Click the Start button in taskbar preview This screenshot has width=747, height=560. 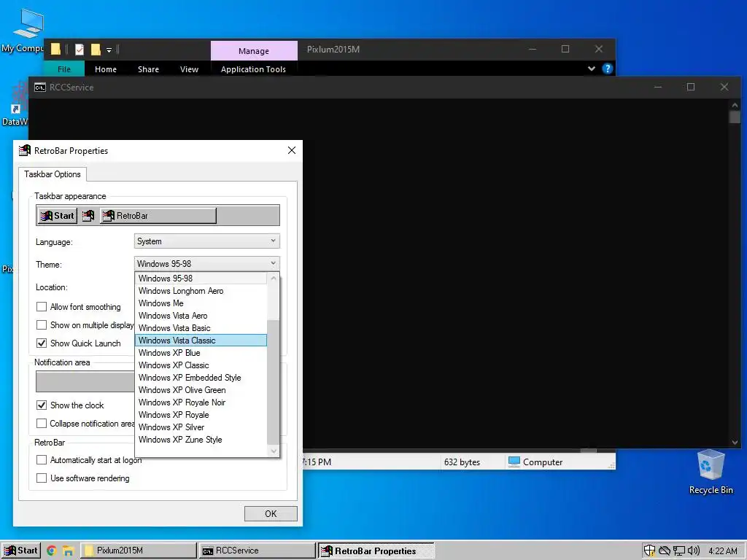click(x=57, y=216)
